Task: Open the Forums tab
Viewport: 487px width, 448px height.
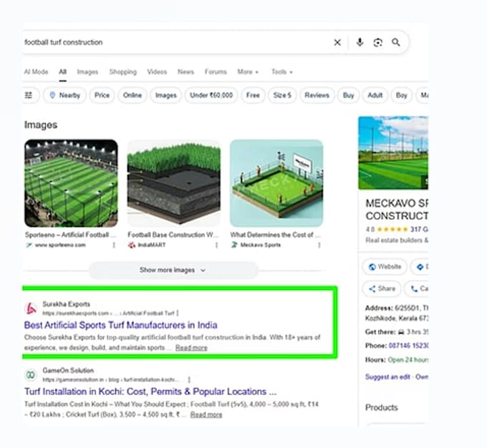Action: pyautogui.click(x=216, y=72)
